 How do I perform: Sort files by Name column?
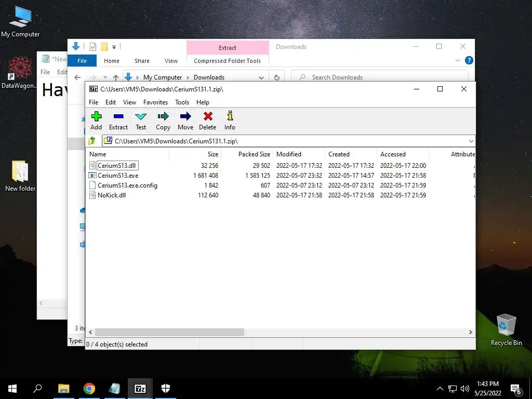point(128,154)
